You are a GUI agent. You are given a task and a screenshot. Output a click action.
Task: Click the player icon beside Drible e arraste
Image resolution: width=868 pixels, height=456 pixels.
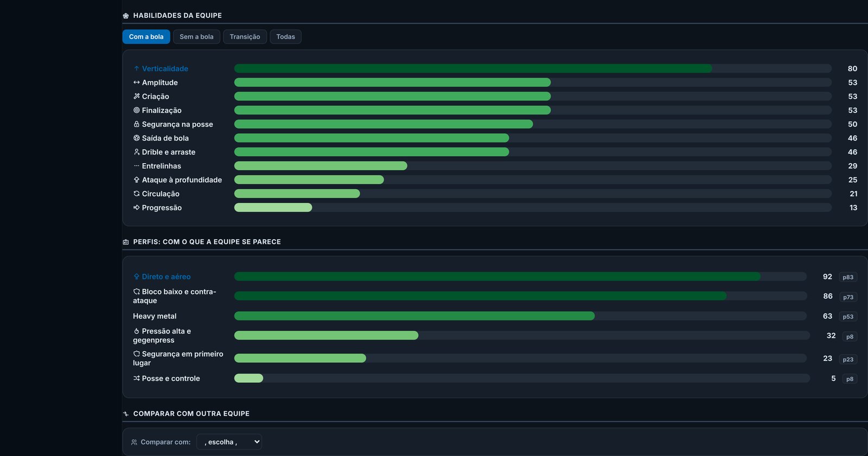pos(136,152)
